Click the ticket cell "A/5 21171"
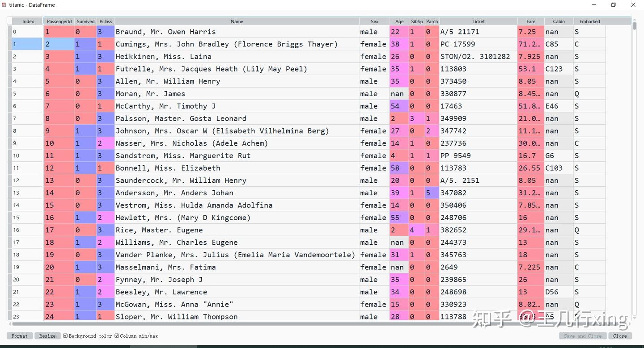644x348 pixels. click(x=479, y=32)
